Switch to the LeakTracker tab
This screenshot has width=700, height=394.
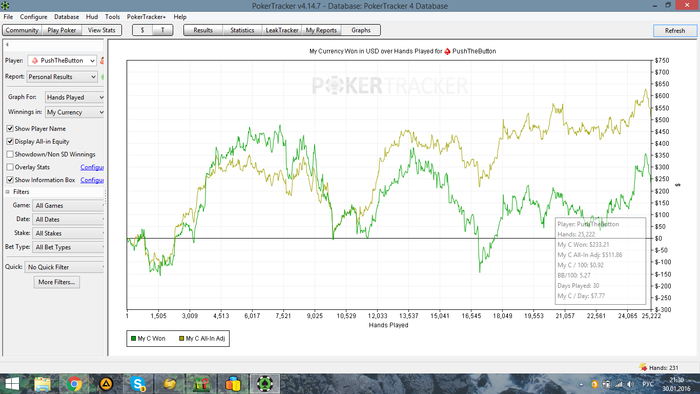[282, 30]
